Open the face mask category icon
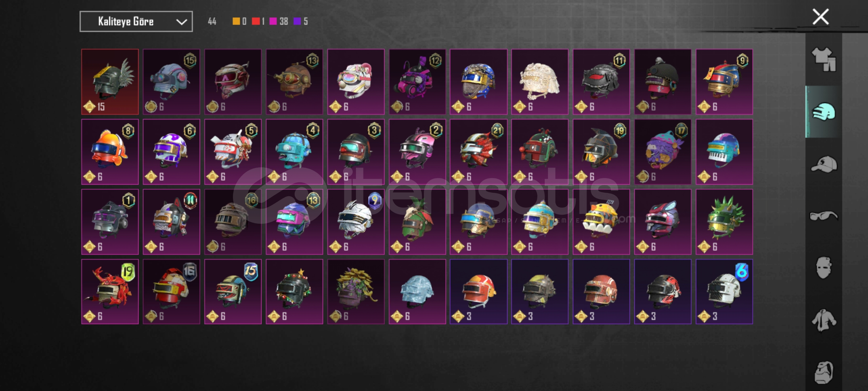The width and height of the screenshot is (868, 391). coord(824,268)
